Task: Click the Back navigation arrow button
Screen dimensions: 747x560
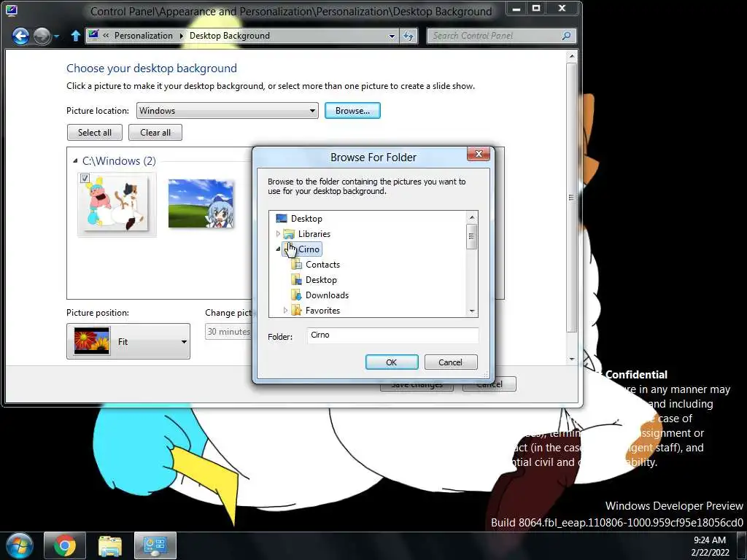Action: click(x=20, y=36)
